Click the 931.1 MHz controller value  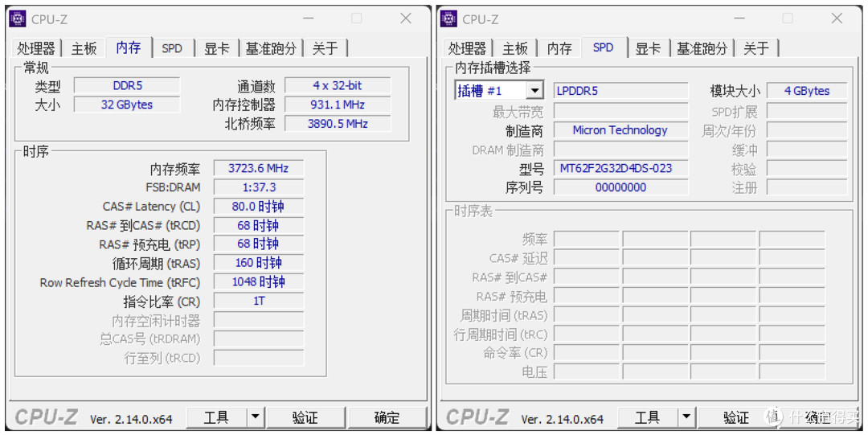pyautogui.click(x=338, y=105)
